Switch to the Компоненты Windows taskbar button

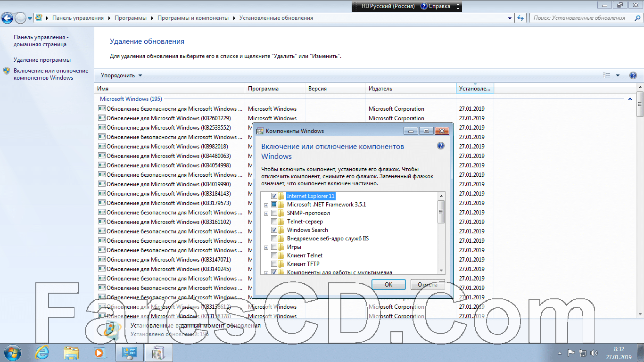point(159,352)
